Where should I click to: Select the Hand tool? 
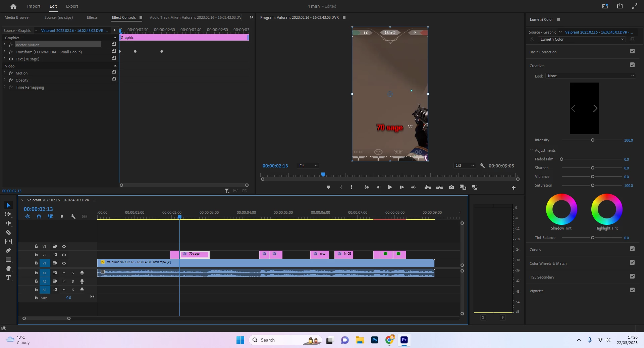point(8,268)
